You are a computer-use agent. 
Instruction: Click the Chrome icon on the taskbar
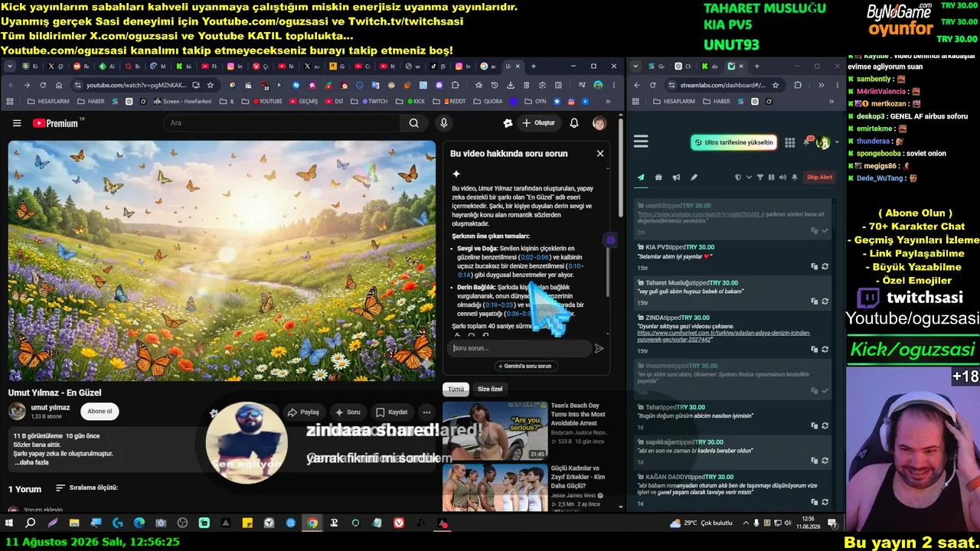coord(312,523)
